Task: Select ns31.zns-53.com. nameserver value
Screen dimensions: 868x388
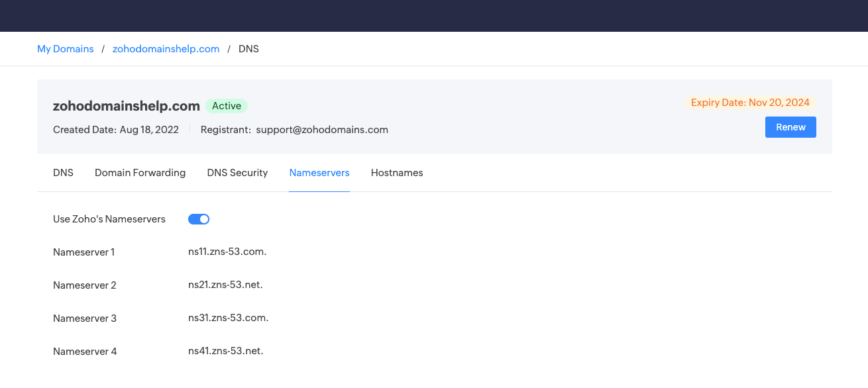Action: tap(228, 318)
